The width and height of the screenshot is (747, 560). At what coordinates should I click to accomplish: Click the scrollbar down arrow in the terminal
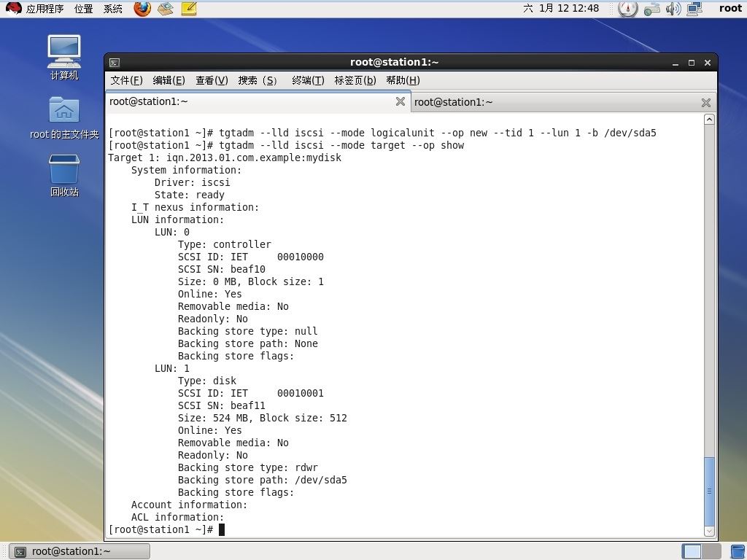click(x=709, y=531)
